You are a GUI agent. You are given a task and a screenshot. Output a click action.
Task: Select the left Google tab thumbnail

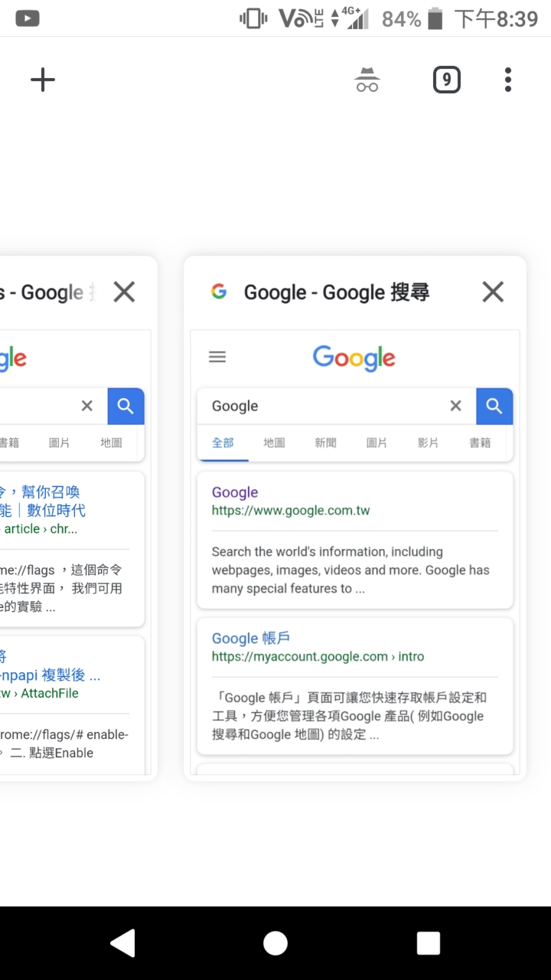[x=73, y=551]
